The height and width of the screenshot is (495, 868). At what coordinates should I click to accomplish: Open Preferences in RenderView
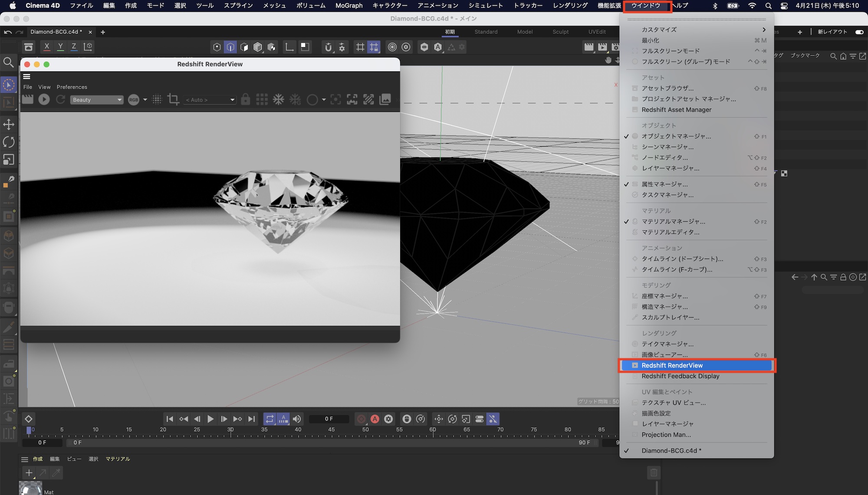[72, 87]
